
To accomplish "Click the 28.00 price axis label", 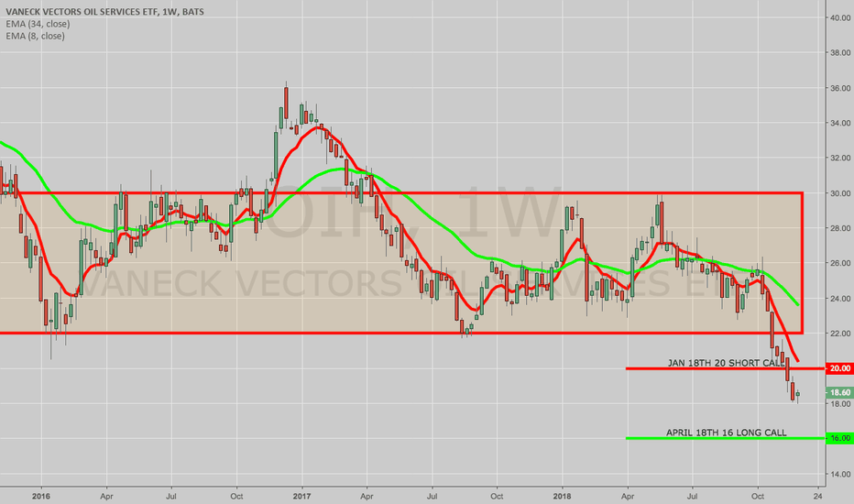I will pyautogui.click(x=840, y=228).
